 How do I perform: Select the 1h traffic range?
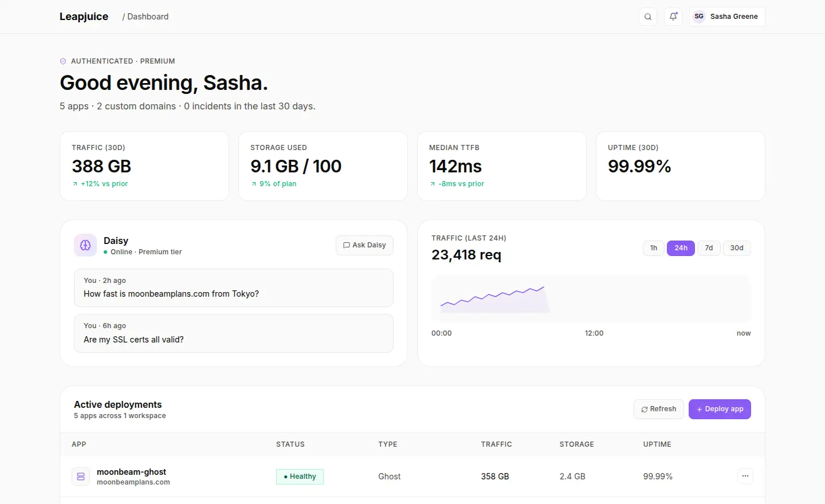coord(654,248)
